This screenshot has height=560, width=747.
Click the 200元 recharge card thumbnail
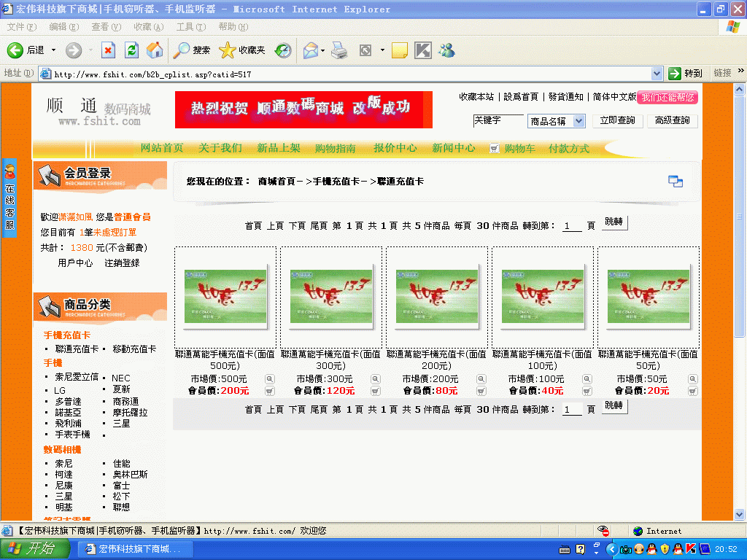point(437,297)
